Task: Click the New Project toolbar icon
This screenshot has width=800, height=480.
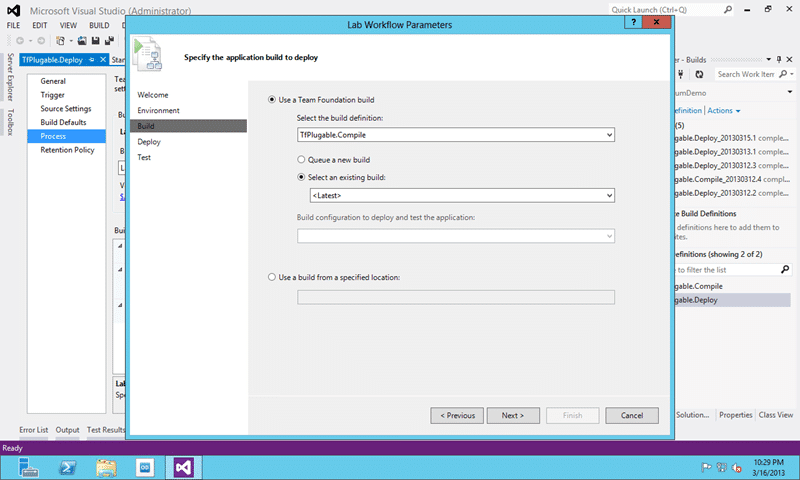Action: (x=60, y=41)
